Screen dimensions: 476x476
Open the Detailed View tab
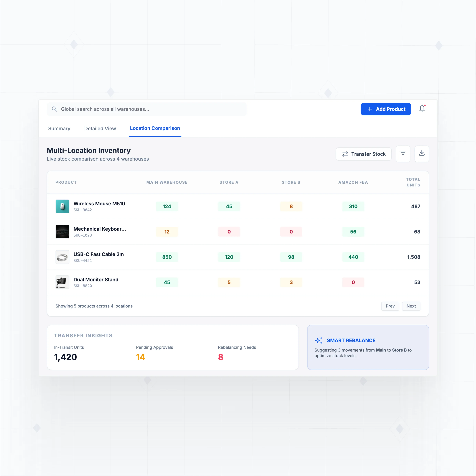coord(100,128)
